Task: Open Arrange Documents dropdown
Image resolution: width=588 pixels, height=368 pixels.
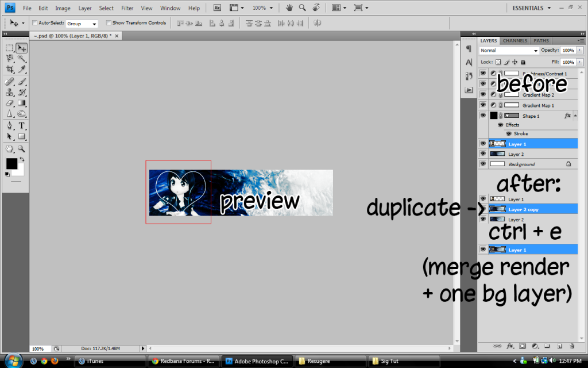Action: [339, 8]
